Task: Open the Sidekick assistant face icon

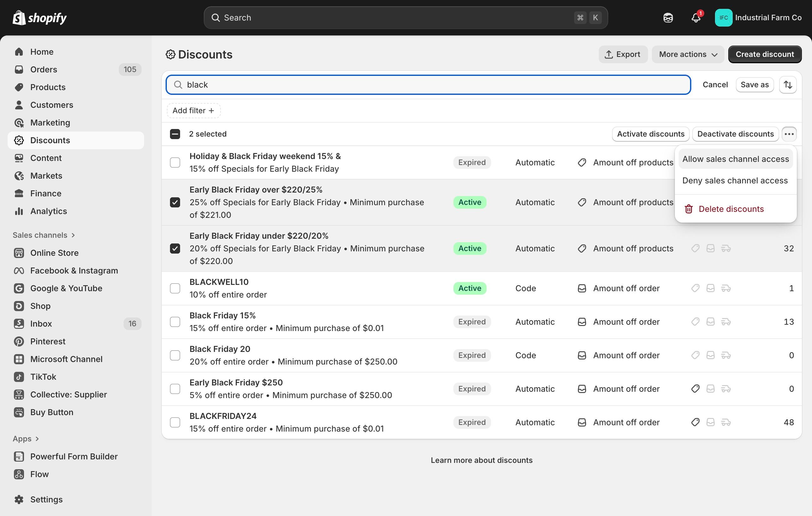Action: click(668, 18)
